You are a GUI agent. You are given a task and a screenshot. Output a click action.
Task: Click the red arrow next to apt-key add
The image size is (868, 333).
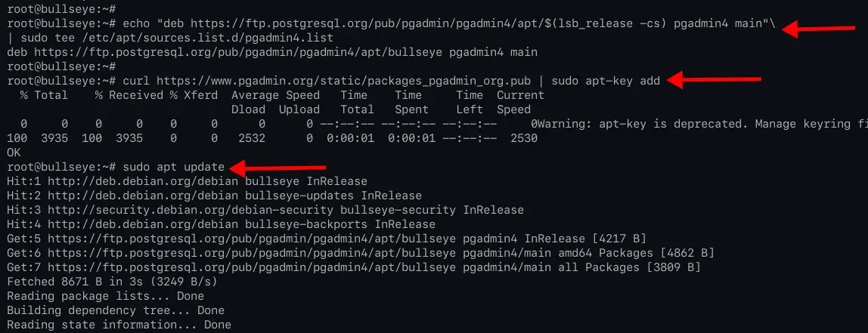(x=714, y=81)
